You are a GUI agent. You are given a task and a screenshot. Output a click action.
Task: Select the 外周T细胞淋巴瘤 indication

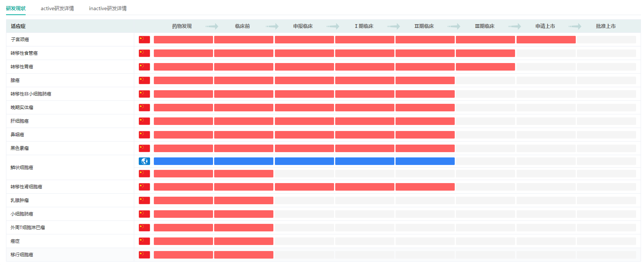tap(28, 228)
